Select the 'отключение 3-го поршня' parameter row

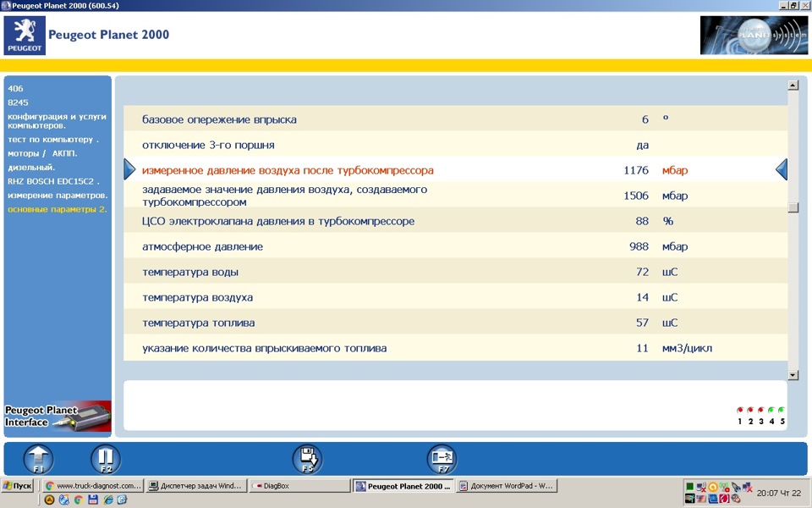point(456,145)
